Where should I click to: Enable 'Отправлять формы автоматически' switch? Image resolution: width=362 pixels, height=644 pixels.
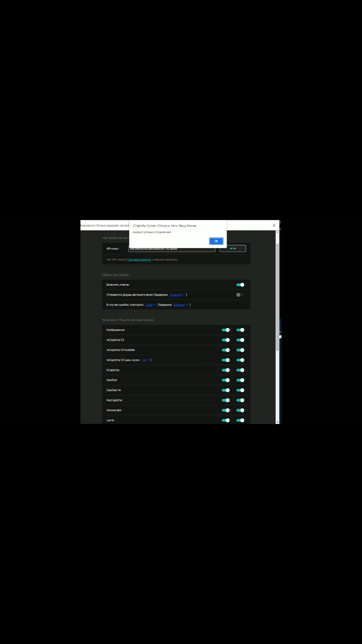pyautogui.click(x=240, y=295)
